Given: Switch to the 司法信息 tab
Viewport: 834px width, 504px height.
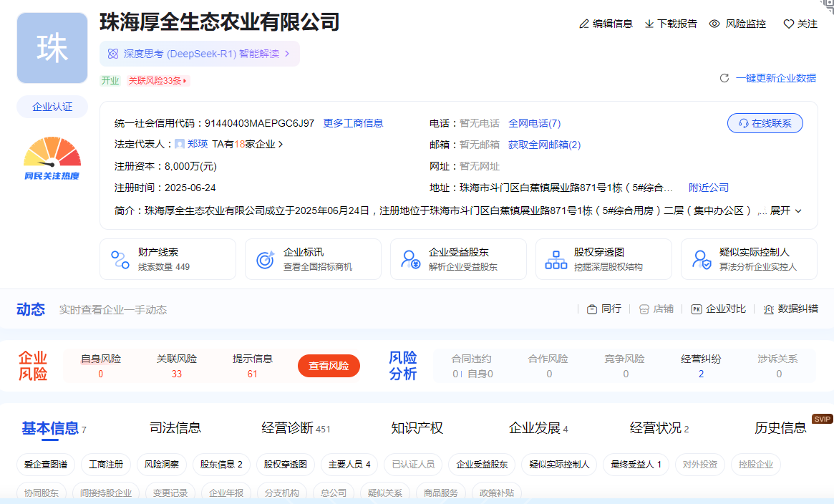Looking at the screenshot, I should (x=175, y=428).
